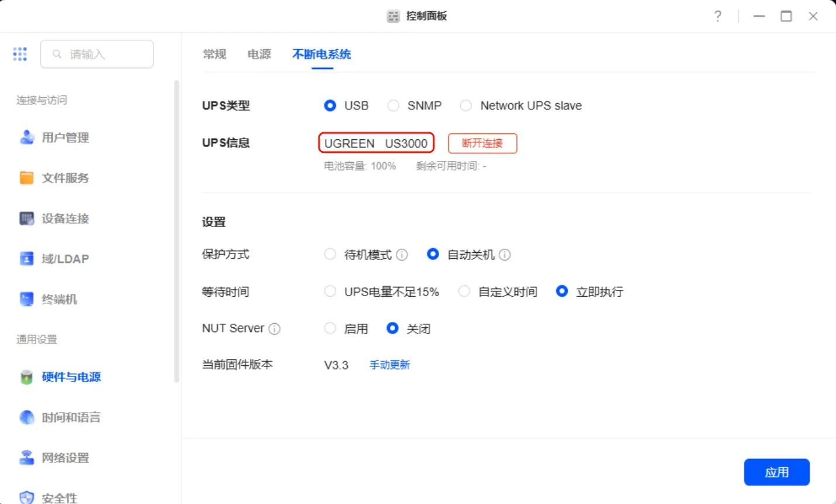Select 立即执行 wait option

[x=562, y=292]
